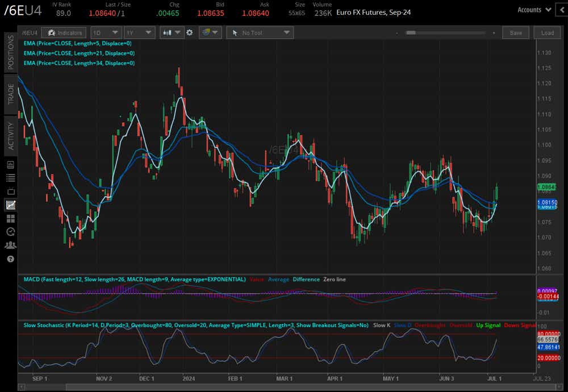Click the Save button
The height and width of the screenshot is (392, 568).
(516, 33)
